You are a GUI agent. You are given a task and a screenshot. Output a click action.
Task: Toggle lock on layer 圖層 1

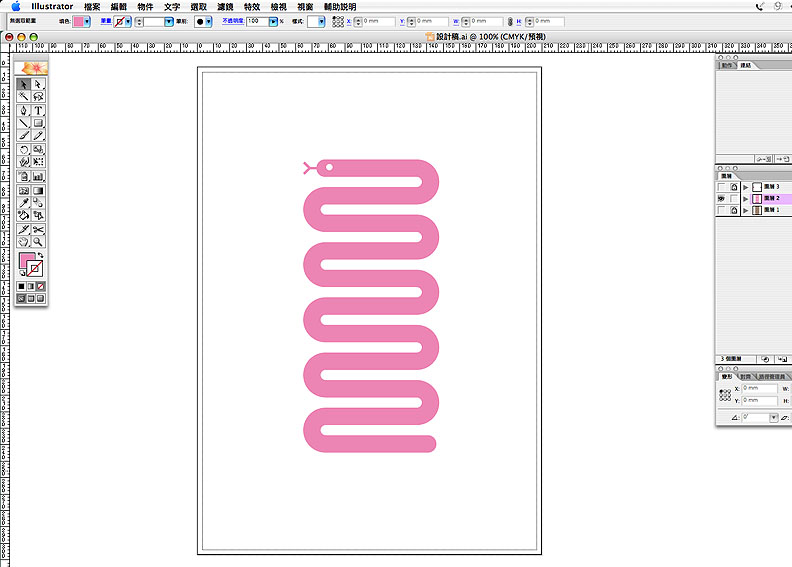pos(734,210)
